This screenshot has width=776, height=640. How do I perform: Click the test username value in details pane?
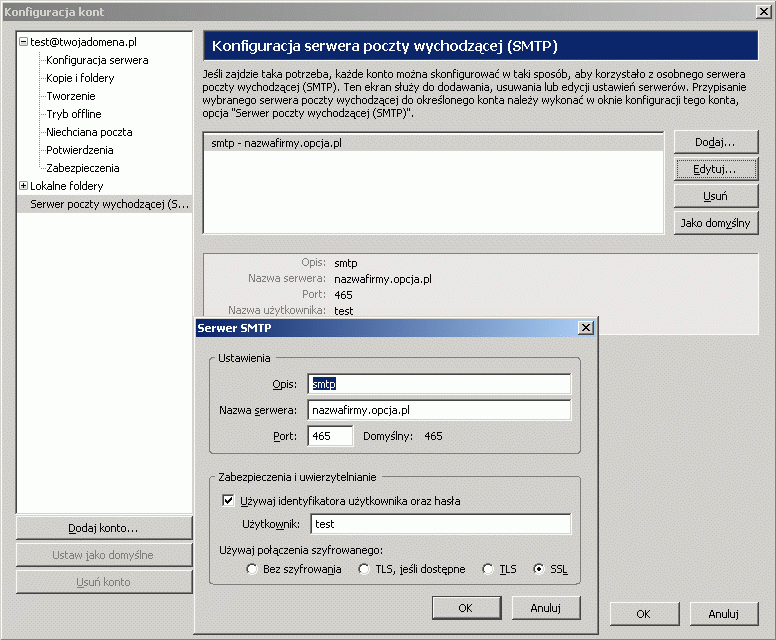[x=343, y=311]
